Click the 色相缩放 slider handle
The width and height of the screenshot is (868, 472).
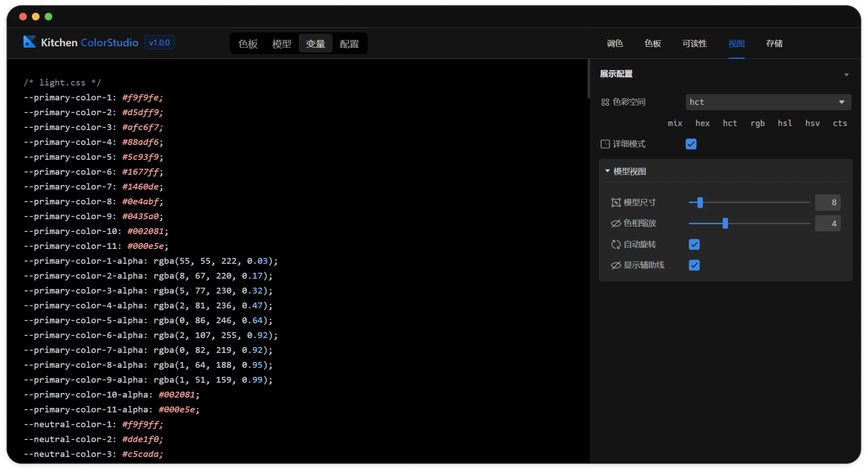[x=725, y=223]
